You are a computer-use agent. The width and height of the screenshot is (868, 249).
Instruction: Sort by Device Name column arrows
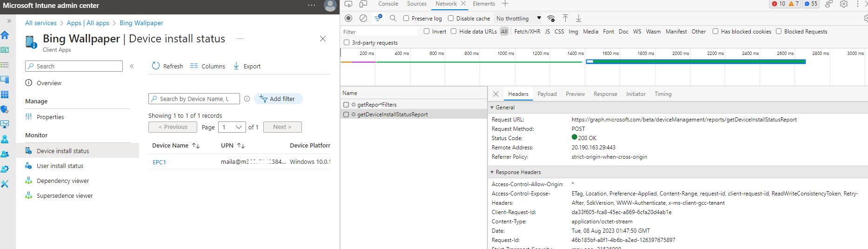coord(196,146)
